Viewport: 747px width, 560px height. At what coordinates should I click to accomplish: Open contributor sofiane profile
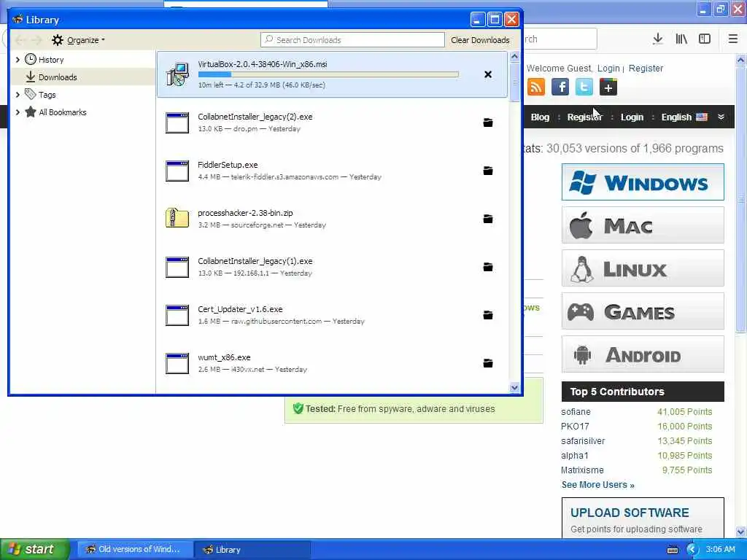576,412
